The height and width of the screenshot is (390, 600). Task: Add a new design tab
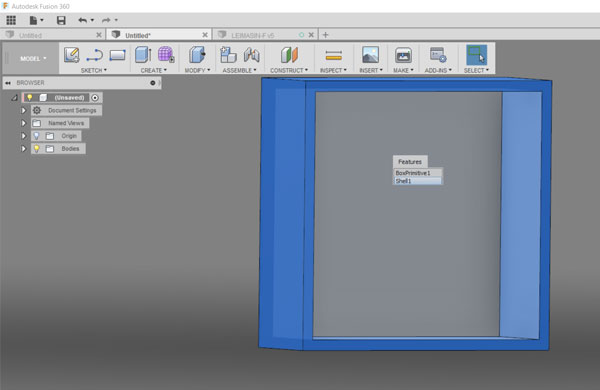(326, 35)
